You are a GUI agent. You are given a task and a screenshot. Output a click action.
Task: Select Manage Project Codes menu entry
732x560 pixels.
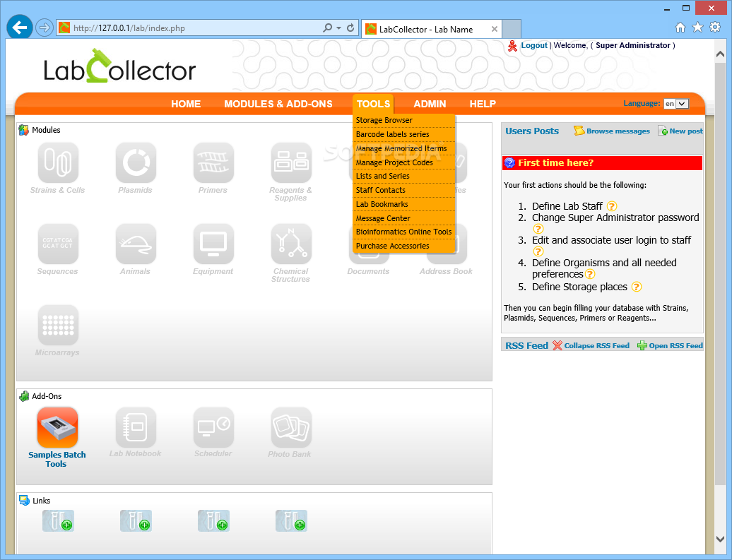(x=404, y=162)
